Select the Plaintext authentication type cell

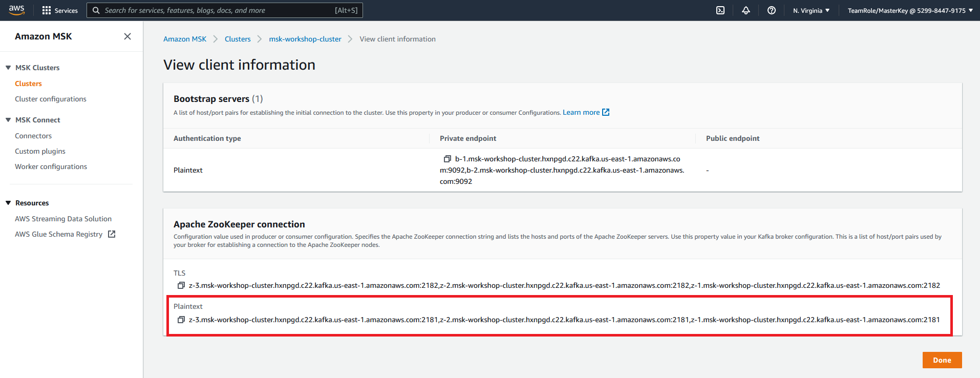188,170
